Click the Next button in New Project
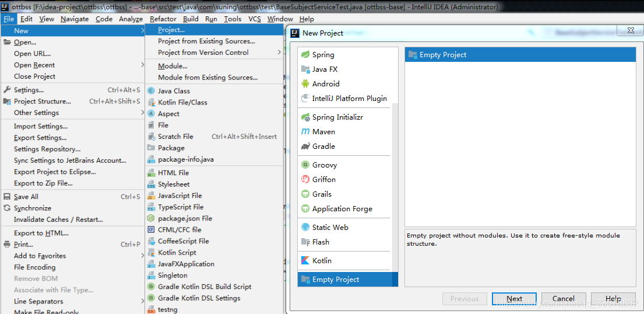The image size is (644, 314). [x=514, y=299]
